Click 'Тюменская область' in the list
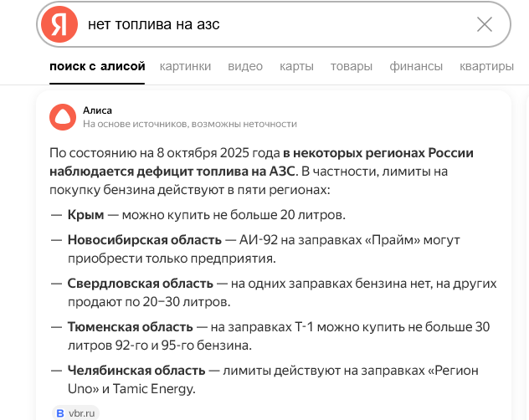This screenshot has width=529, height=420. coord(131,327)
